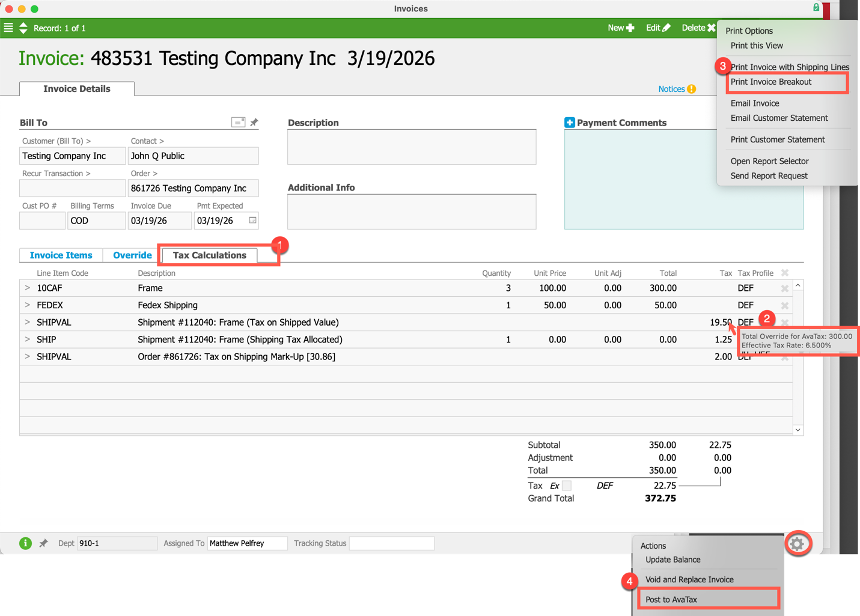Follow the Order > link
The height and width of the screenshot is (616, 860).
point(144,174)
